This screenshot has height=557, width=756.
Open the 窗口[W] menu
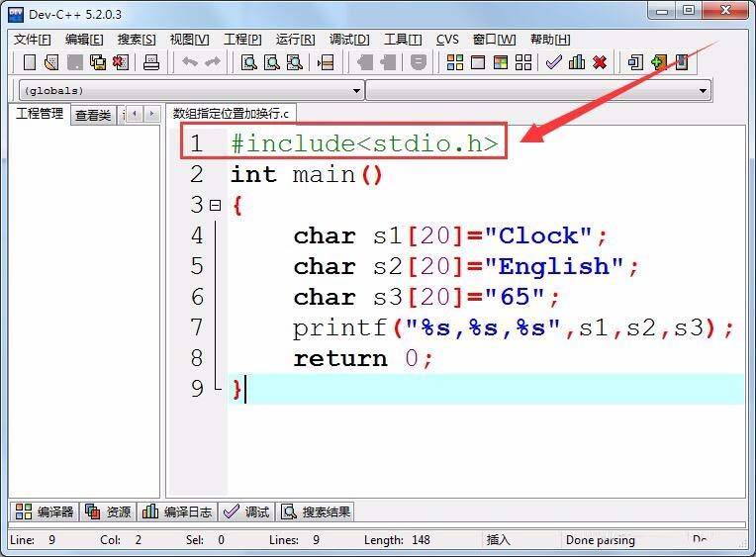pos(494,40)
